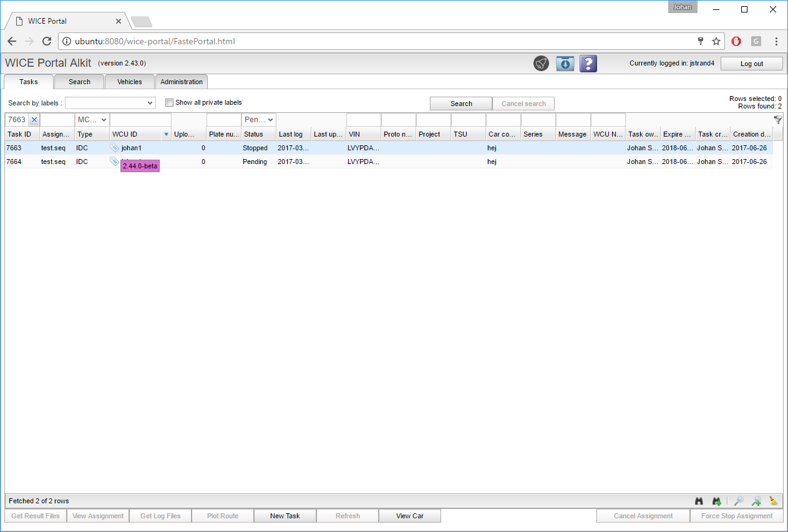Expand the Type filter dropdown
This screenshot has width=788, height=532.
click(x=92, y=120)
